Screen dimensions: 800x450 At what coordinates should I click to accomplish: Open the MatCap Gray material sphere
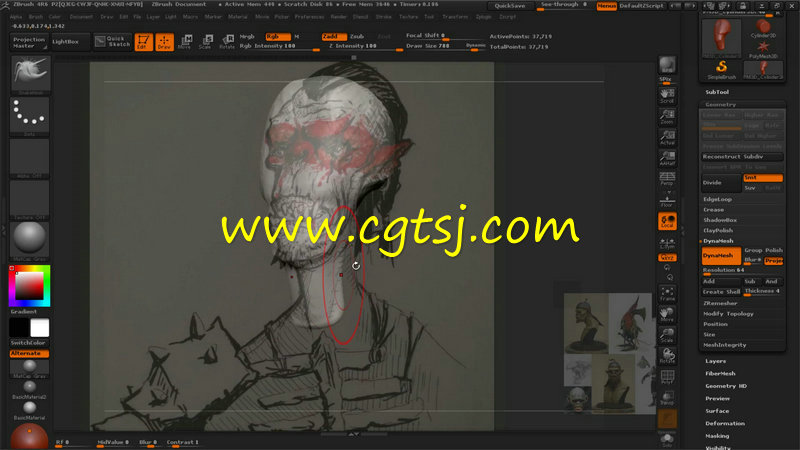[x=30, y=240]
